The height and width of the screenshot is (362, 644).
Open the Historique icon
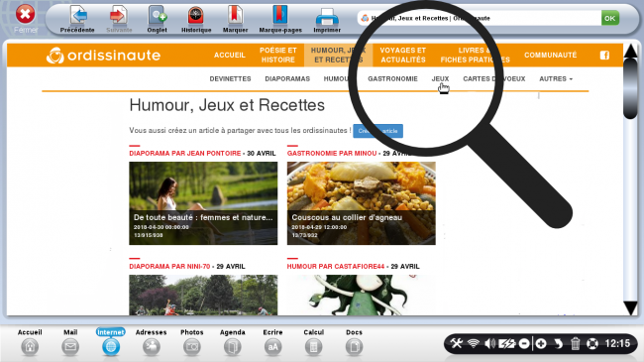point(196,16)
